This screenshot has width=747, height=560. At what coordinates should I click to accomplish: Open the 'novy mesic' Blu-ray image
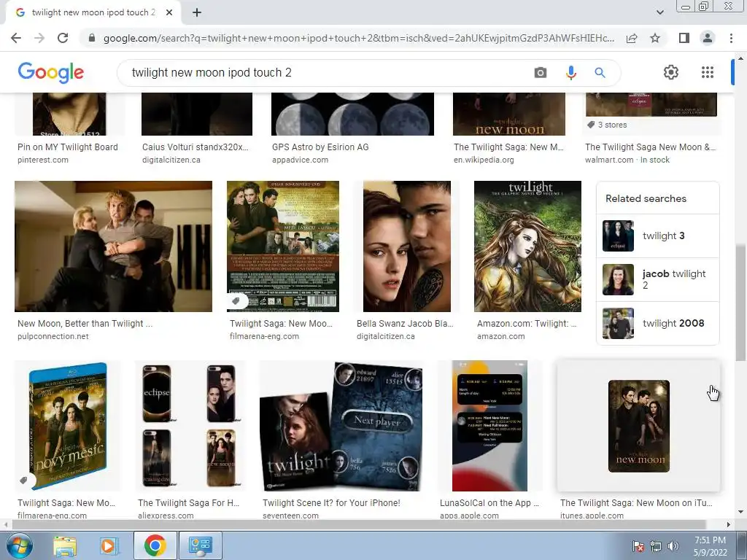[68, 426]
